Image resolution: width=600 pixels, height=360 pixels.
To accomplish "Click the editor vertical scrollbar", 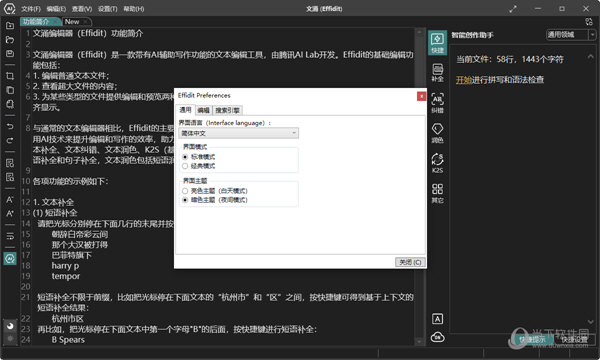I will [420, 187].
